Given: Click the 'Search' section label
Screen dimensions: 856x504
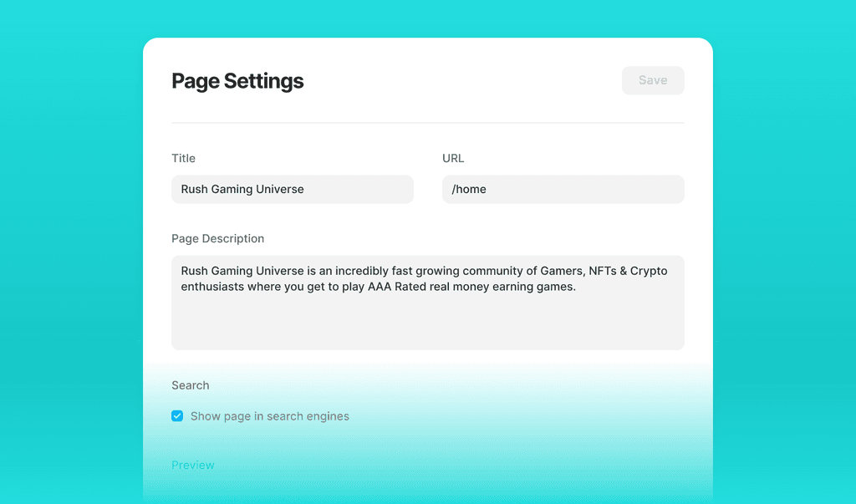Looking at the screenshot, I should 191,385.
